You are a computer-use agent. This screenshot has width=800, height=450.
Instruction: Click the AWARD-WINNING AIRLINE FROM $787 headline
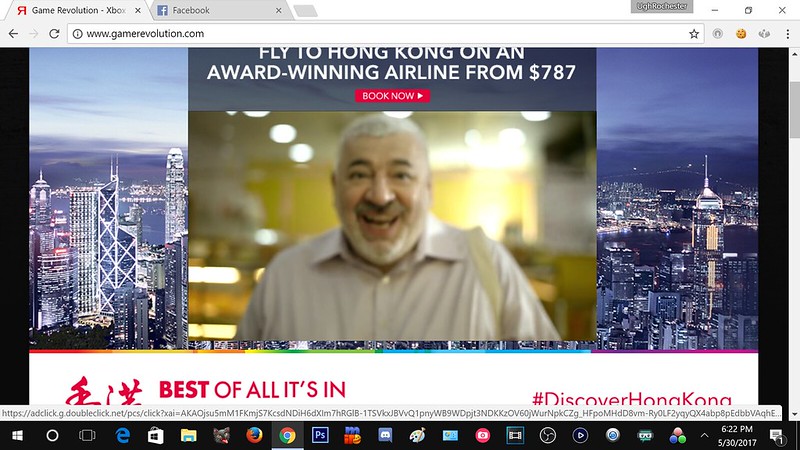pyautogui.click(x=391, y=72)
